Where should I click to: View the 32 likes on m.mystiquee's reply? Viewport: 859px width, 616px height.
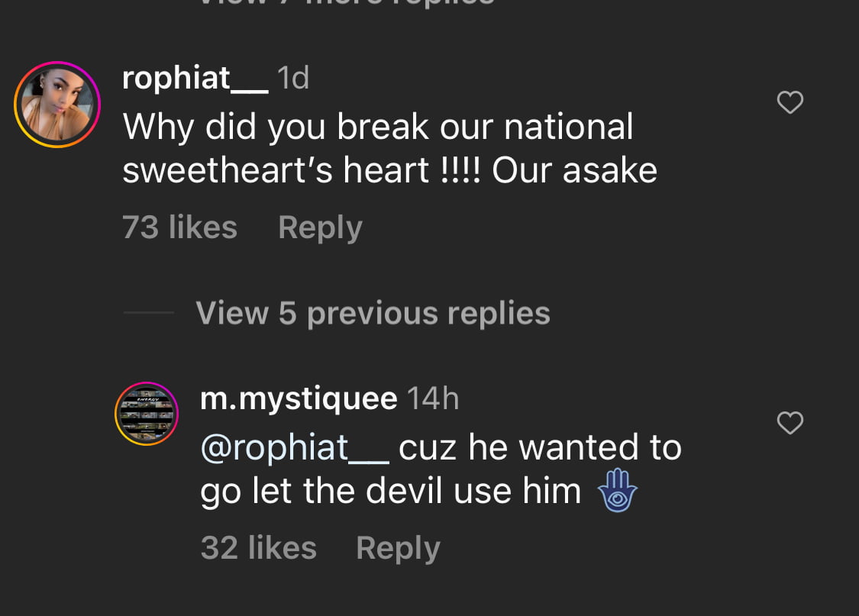[258, 547]
